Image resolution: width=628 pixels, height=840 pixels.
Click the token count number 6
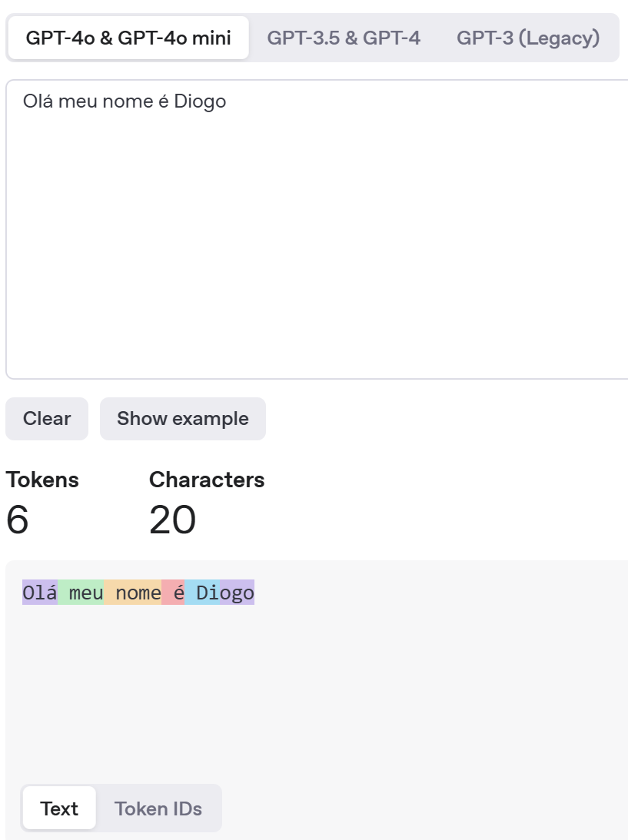pyautogui.click(x=17, y=520)
